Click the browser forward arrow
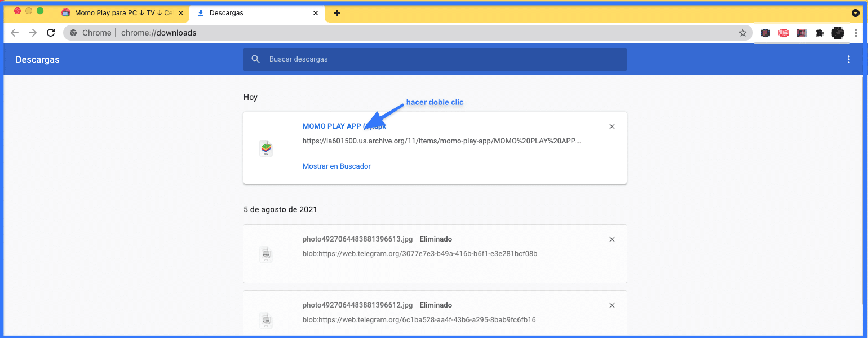Viewport: 868px width, 338px height. 33,33
